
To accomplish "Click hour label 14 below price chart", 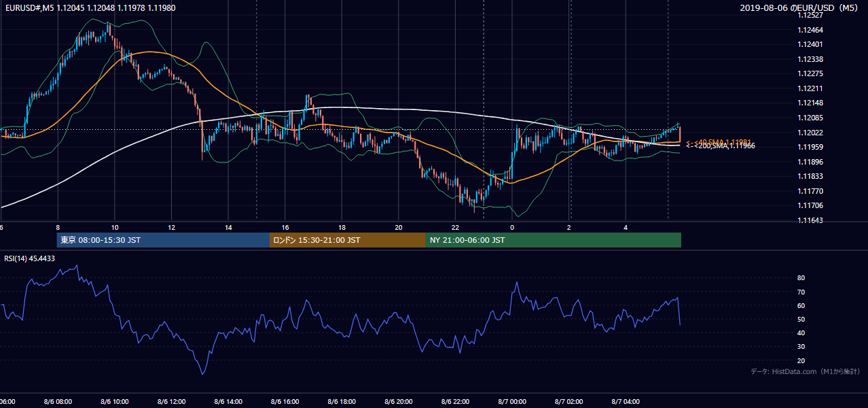I will pyautogui.click(x=228, y=228).
